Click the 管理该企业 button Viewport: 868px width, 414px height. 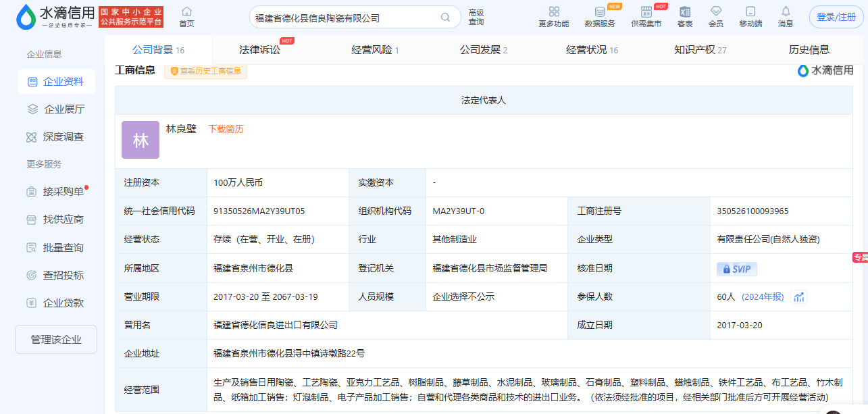point(56,340)
